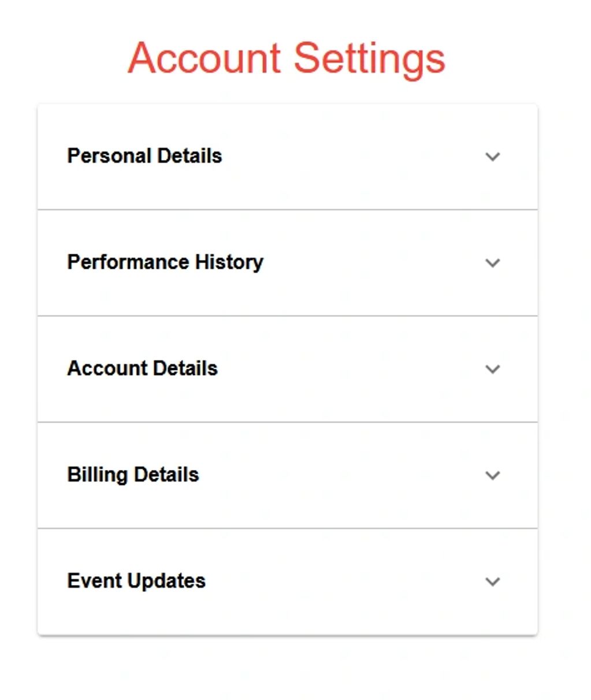
Task: Open the Event Updates accordion panel
Action: 288,582
